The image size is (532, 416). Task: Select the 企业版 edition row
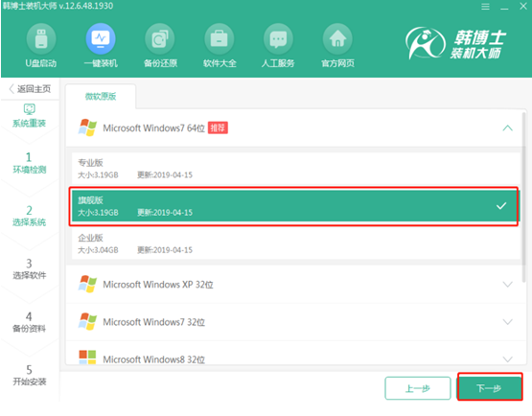click(295, 243)
